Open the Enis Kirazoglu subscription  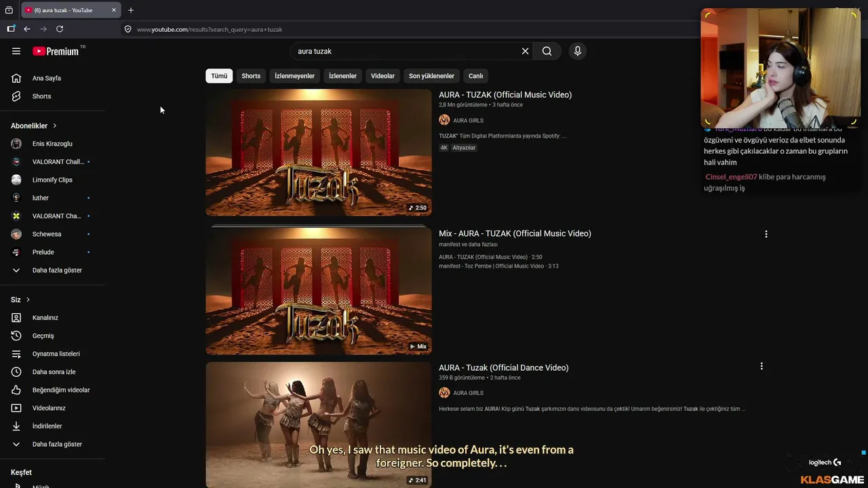[53, 144]
